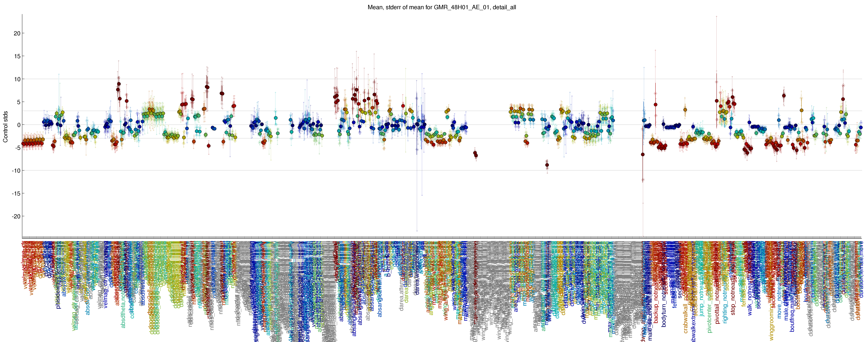Viewport: 868px width, 342px height.
Task: Click the yellow 'winggrooming' x-axis label
Action: 772,322
